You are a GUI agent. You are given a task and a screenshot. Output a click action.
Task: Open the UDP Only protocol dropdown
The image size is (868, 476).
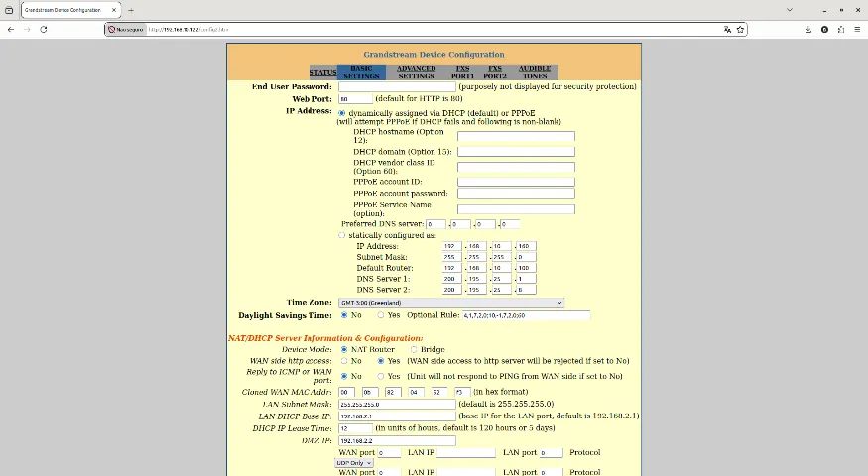(x=354, y=463)
